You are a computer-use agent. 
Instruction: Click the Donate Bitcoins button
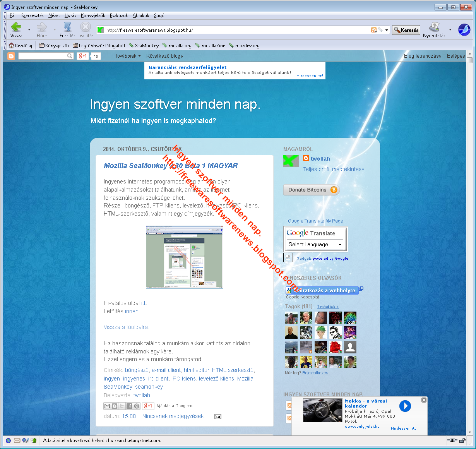pyautogui.click(x=312, y=190)
